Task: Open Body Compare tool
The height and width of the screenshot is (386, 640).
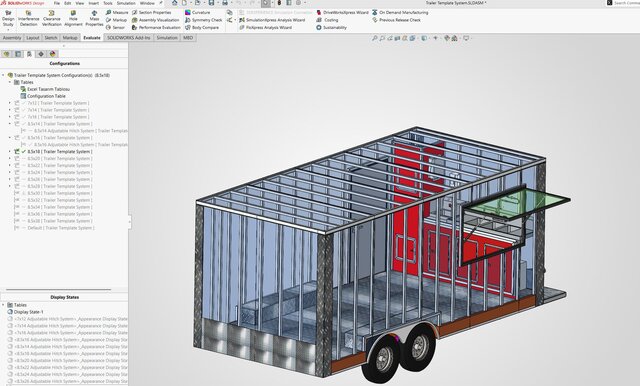Action: (202, 27)
